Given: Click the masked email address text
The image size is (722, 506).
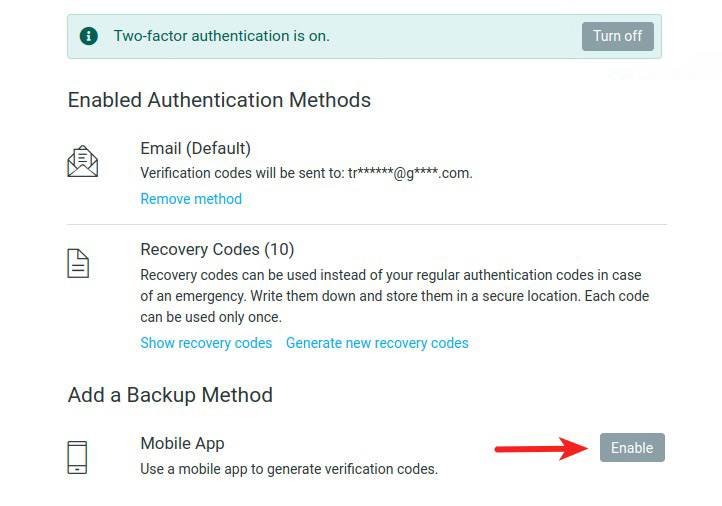Looking at the screenshot, I should pos(410,173).
